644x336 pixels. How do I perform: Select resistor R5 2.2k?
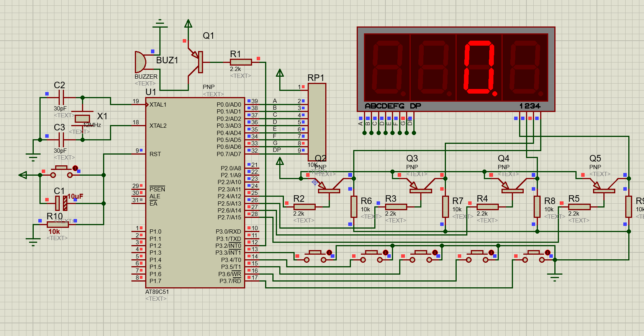[x=579, y=207]
